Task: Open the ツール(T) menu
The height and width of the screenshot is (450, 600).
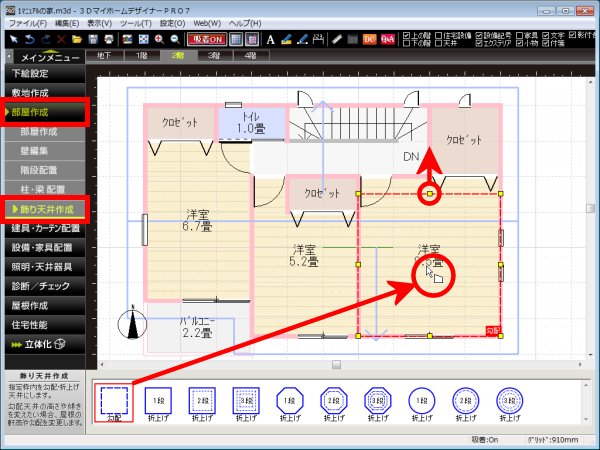Action: (135, 23)
